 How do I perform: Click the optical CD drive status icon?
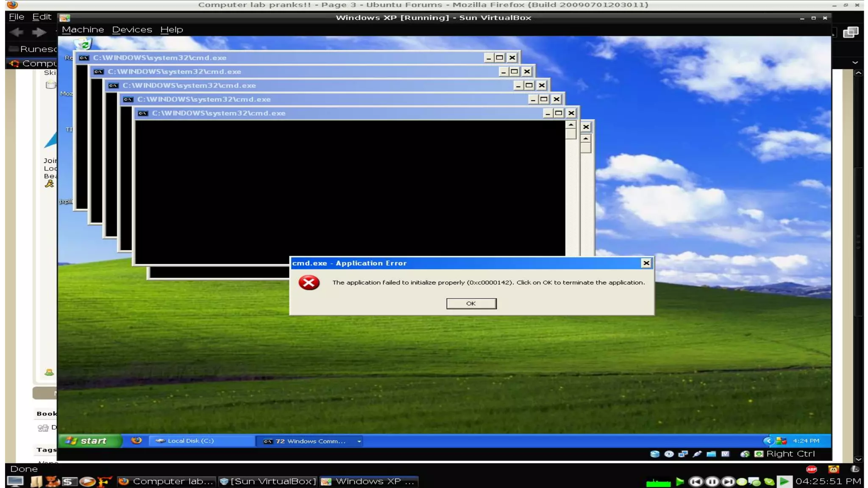tap(669, 454)
